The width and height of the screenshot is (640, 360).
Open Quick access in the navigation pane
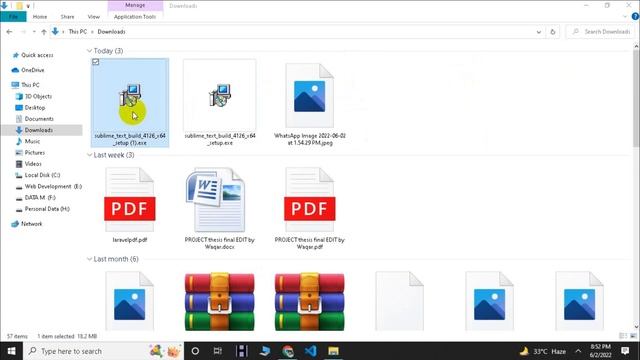click(x=37, y=55)
